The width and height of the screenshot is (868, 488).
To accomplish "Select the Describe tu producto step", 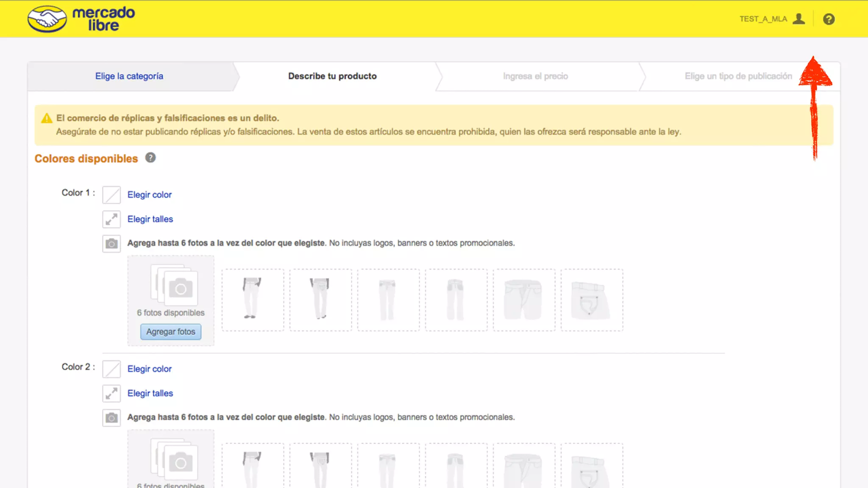I will (332, 76).
